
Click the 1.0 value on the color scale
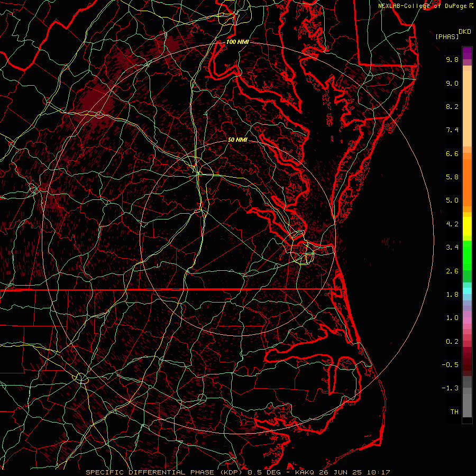(452, 318)
